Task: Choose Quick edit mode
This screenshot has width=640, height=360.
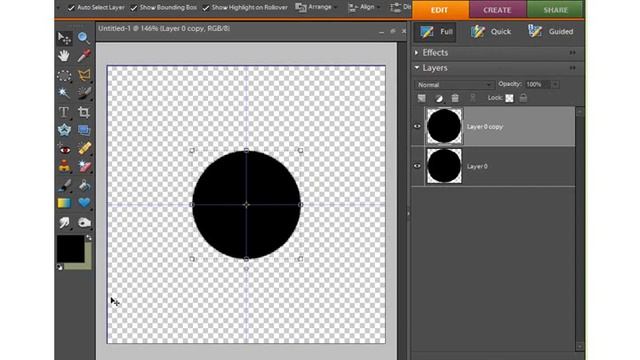Action: pyautogui.click(x=491, y=32)
